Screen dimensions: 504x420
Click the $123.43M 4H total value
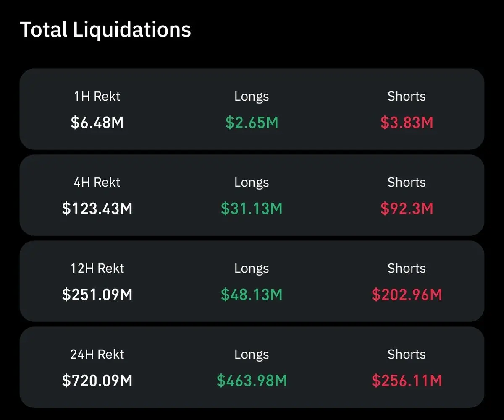point(97,209)
